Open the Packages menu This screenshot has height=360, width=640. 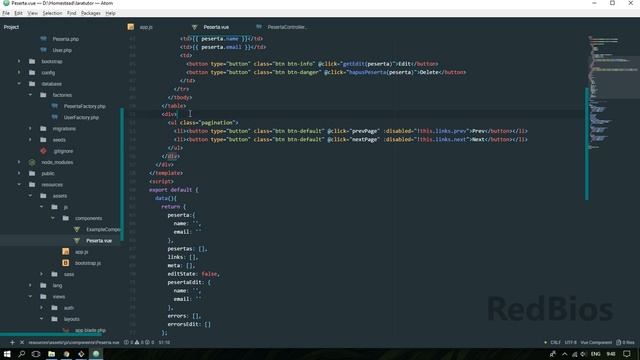click(91, 13)
